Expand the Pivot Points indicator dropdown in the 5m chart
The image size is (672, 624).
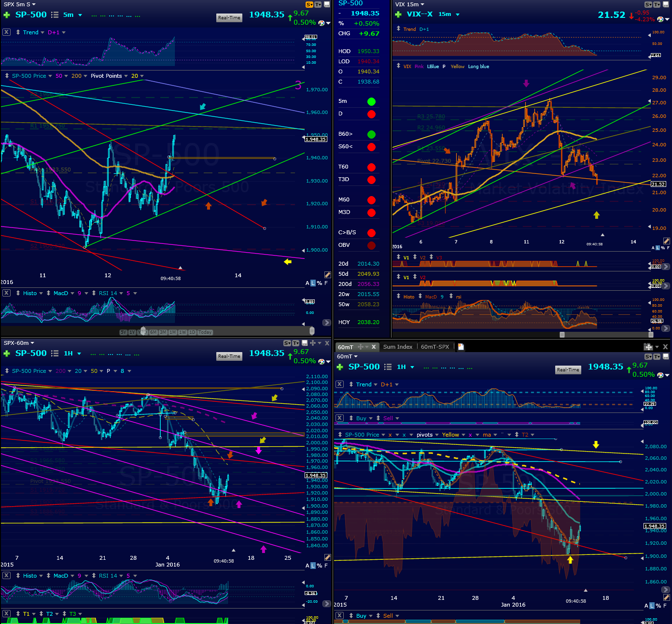(126, 76)
